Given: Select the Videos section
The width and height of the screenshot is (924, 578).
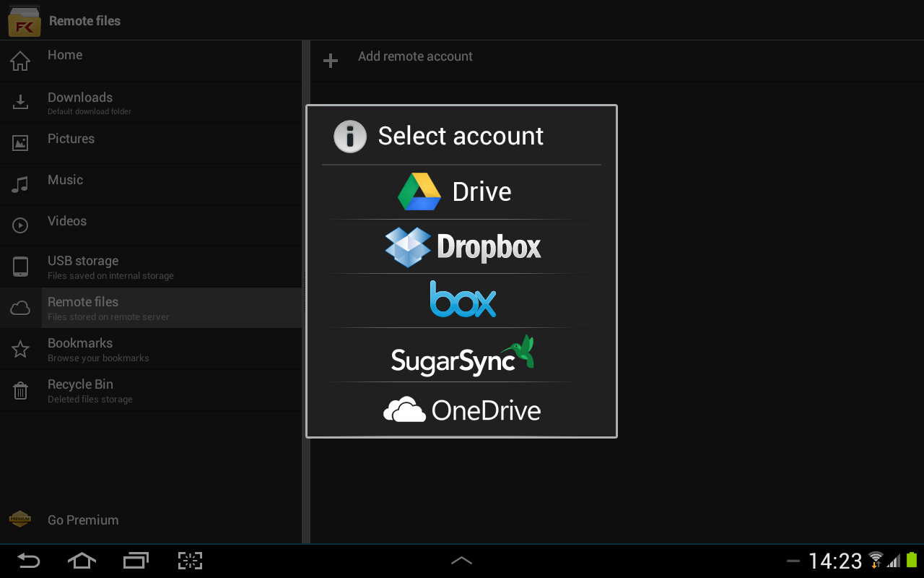Looking at the screenshot, I should click(x=67, y=220).
